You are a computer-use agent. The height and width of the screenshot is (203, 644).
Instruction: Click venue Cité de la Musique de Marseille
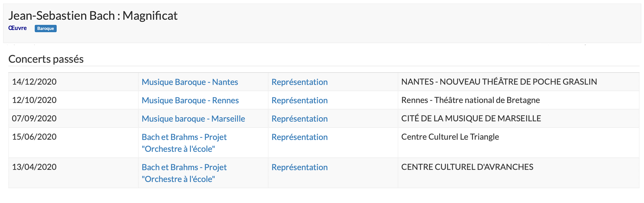click(471, 118)
